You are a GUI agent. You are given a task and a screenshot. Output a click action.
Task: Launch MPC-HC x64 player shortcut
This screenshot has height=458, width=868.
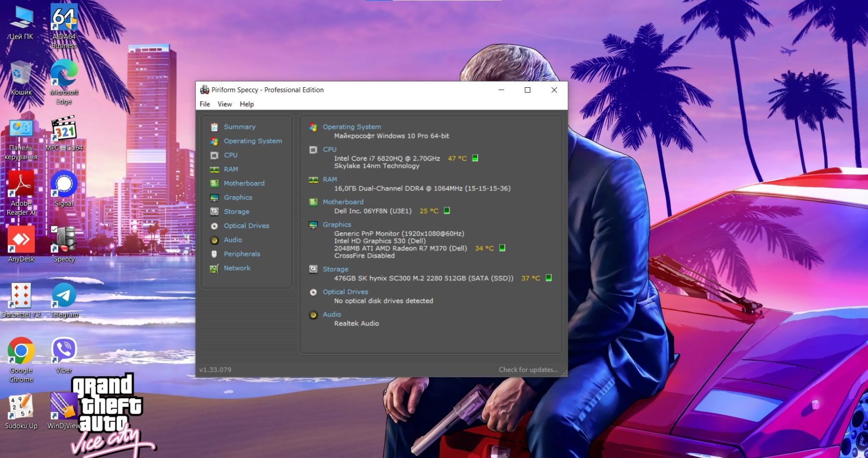pyautogui.click(x=64, y=134)
